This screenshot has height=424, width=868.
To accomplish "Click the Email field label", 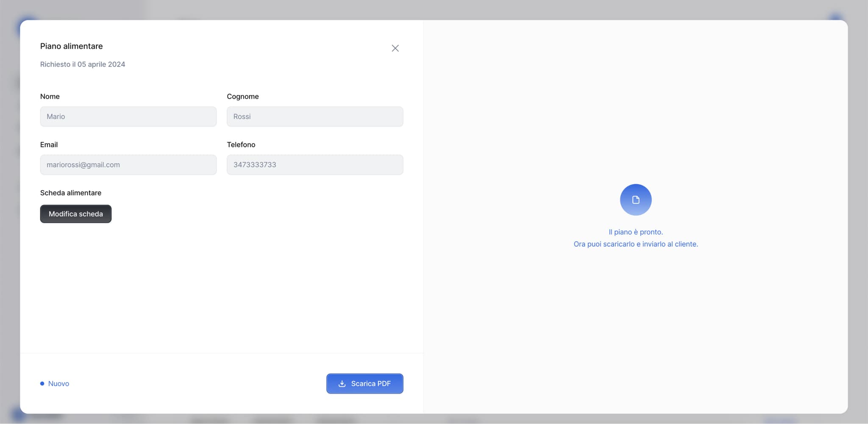I will point(49,145).
